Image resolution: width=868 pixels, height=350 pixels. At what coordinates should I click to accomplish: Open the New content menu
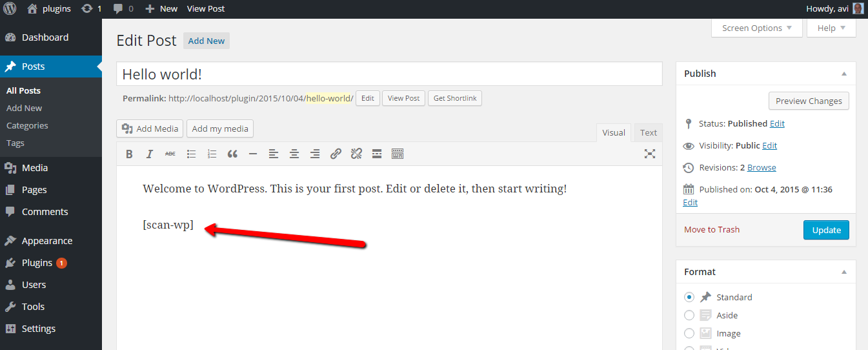click(x=161, y=9)
